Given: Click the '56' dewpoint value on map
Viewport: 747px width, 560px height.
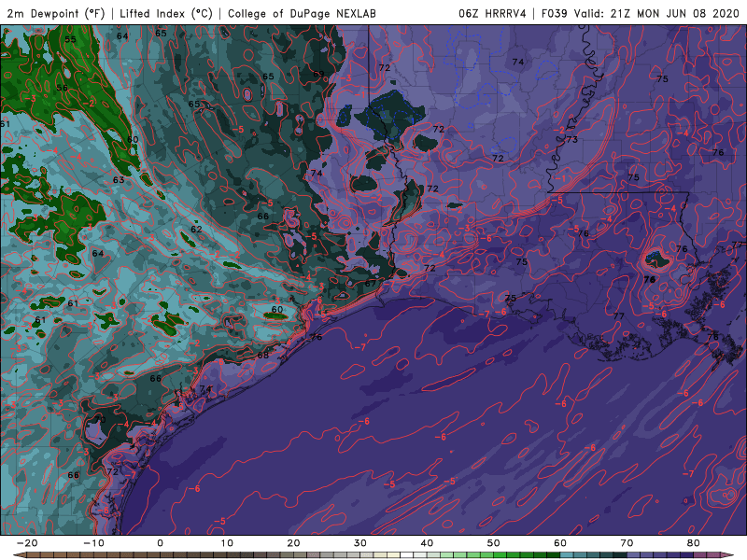Looking at the screenshot, I should click(62, 88).
